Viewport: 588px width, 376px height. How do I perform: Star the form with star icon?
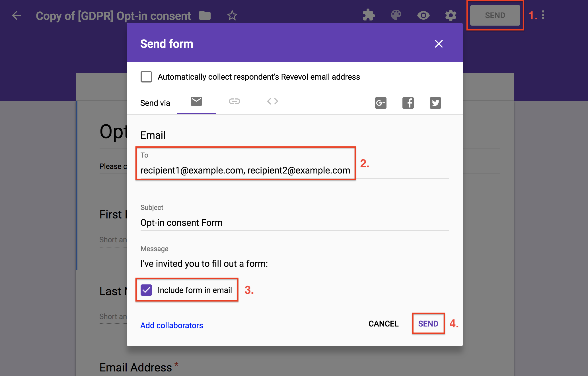click(232, 15)
